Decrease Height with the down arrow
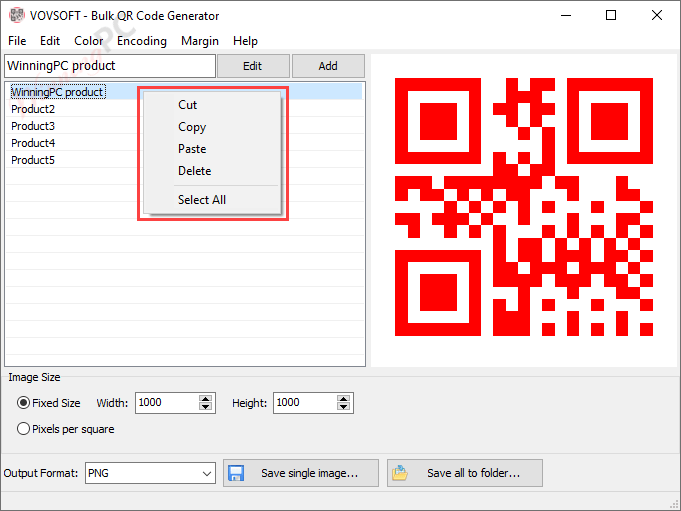The width and height of the screenshot is (681, 511). (344, 407)
